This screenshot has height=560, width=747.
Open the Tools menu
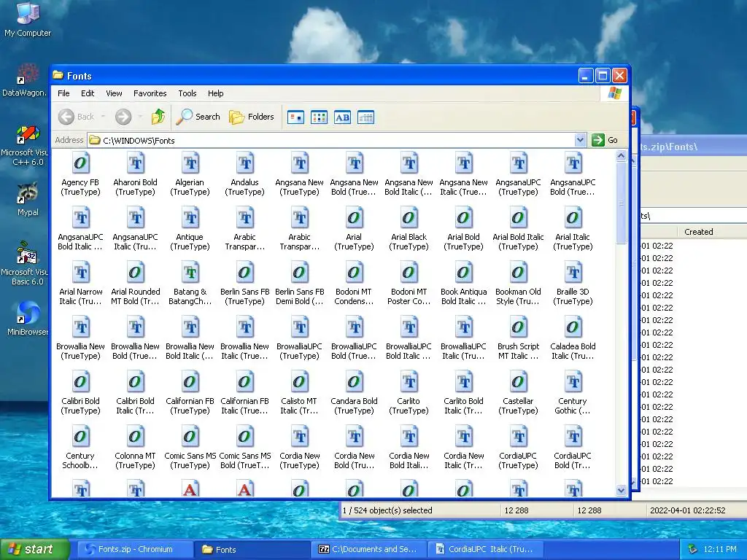[x=187, y=93]
